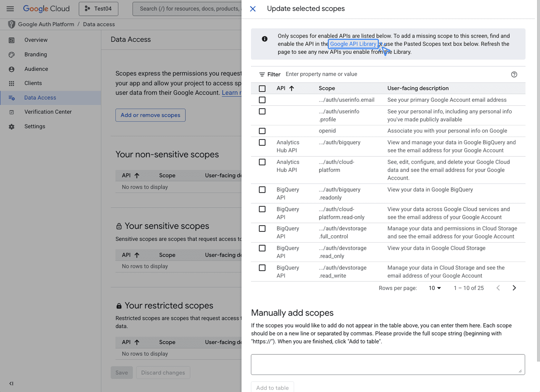
Task: Check the devstorage.read_only scope checkbox
Action: click(262, 248)
